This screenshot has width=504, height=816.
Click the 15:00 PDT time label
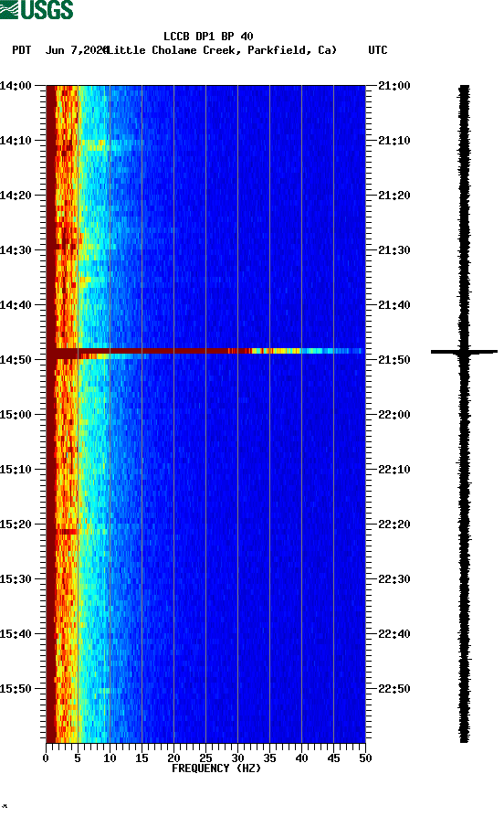pyautogui.click(x=16, y=415)
